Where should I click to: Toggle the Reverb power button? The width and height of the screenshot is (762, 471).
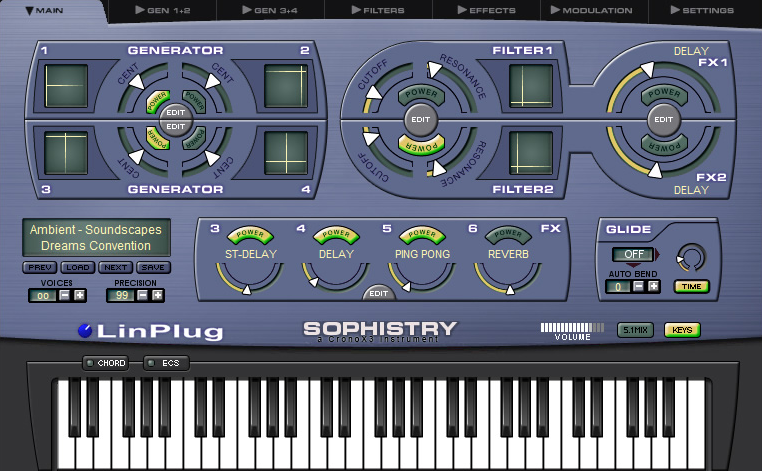pos(507,235)
